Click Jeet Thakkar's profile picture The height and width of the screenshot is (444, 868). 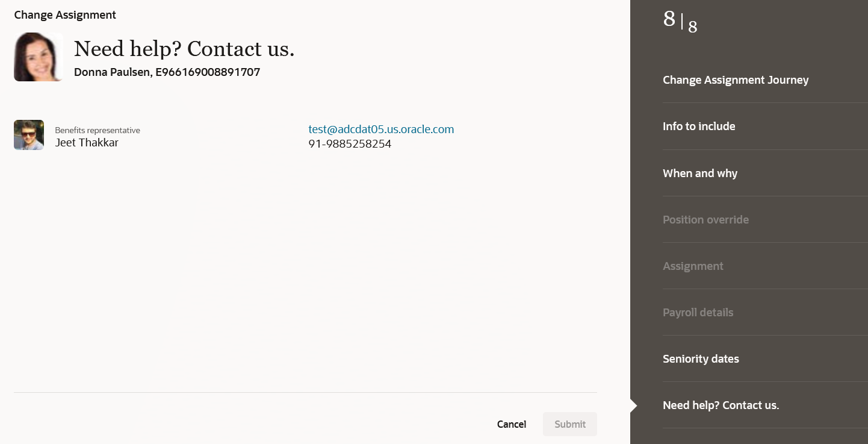[x=29, y=135]
